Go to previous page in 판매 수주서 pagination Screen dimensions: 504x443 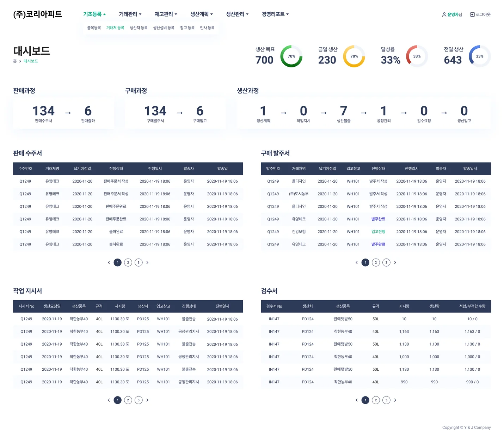109,262
